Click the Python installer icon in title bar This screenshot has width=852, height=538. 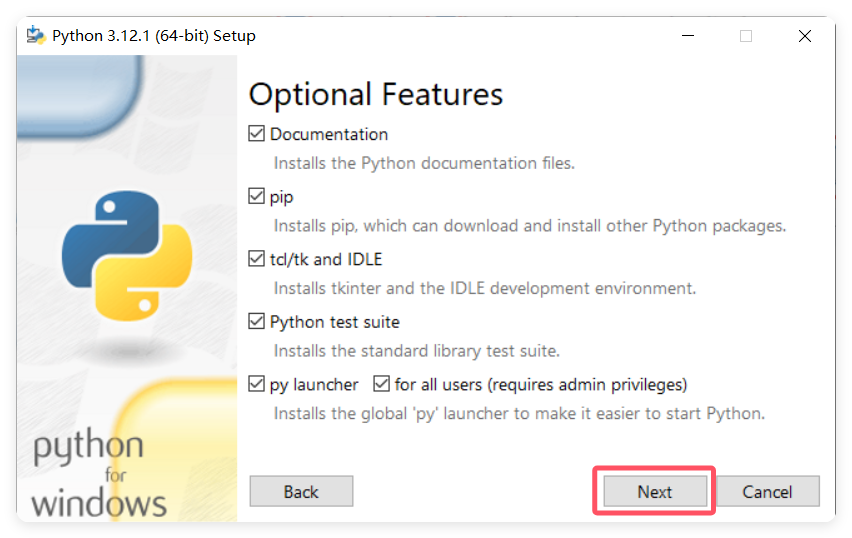tap(36, 35)
